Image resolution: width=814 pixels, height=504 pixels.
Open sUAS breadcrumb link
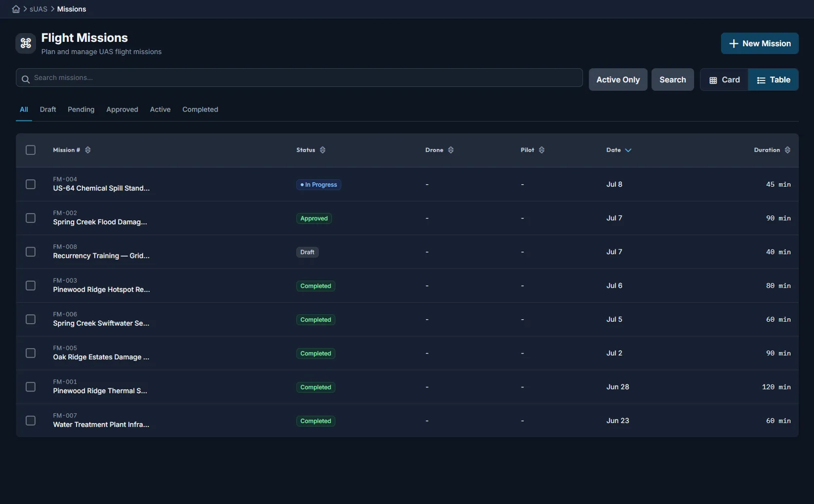39,9
